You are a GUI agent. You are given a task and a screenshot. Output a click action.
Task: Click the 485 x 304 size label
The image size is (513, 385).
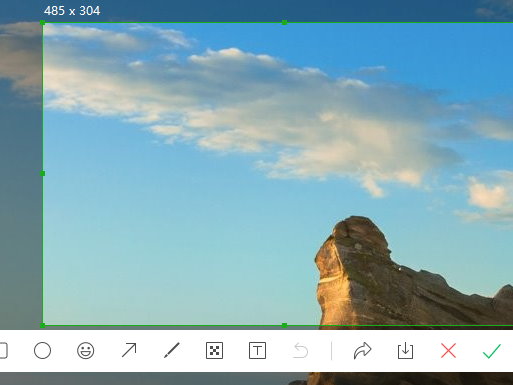pos(72,11)
